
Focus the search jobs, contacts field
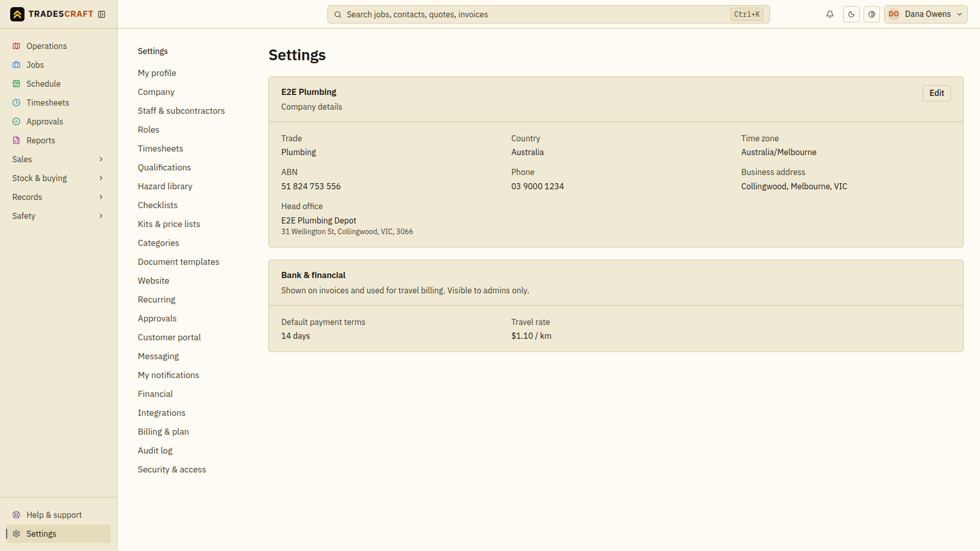(x=548, y=14)
